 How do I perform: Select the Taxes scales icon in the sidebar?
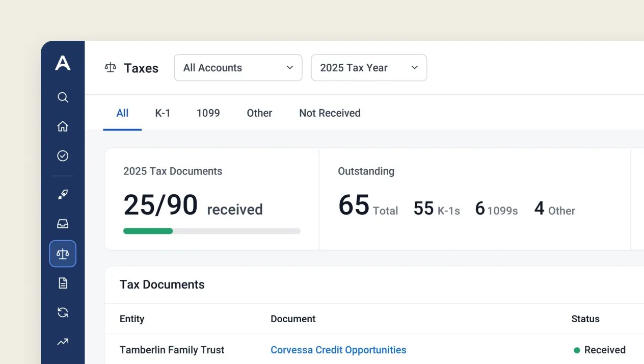63,254
